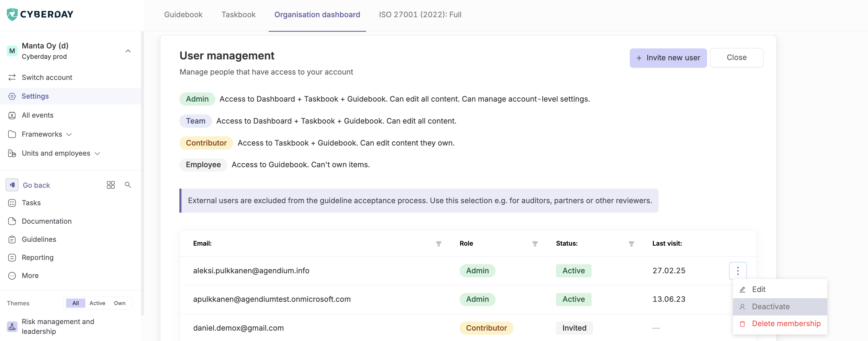The image size is (868, 341).
Task: Click email aleksi.pulkkanen@agendium.info
Action: [251, 271]
